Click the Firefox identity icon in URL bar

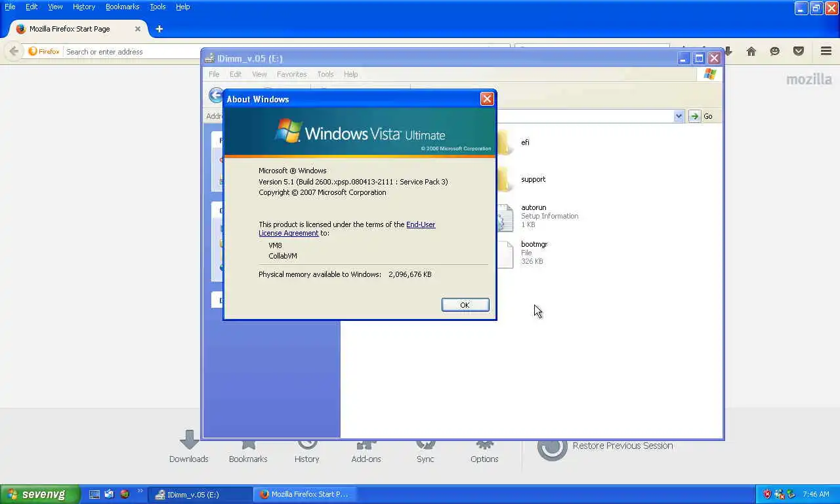[43, 52]
